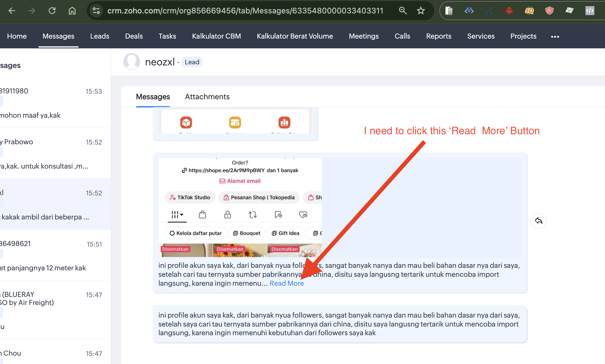Switch to the Attachments tab
The height and width of the screenshot is (364, 605).
pos(207,97)
